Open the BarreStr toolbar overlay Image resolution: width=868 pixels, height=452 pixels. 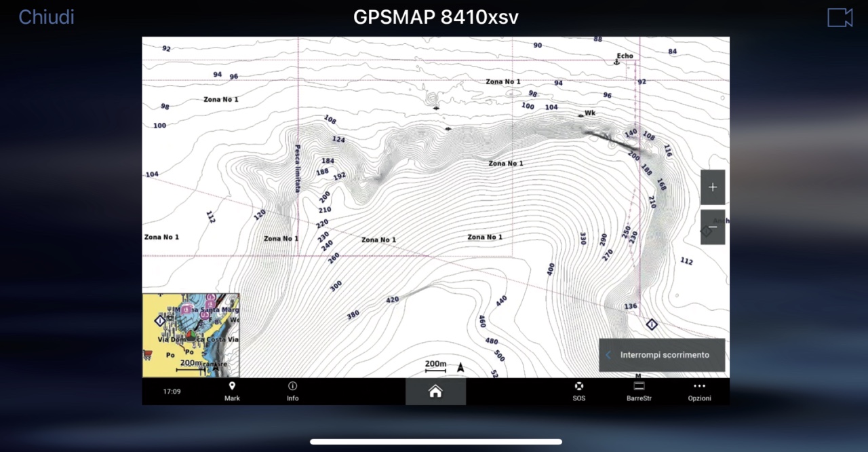coord(639,386)
